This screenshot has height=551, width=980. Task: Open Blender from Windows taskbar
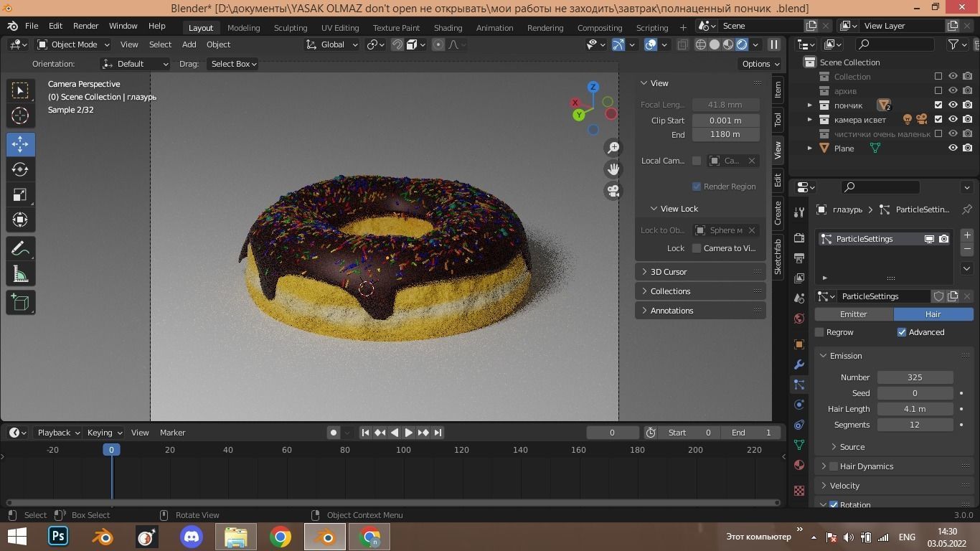(x=325, y=537)
